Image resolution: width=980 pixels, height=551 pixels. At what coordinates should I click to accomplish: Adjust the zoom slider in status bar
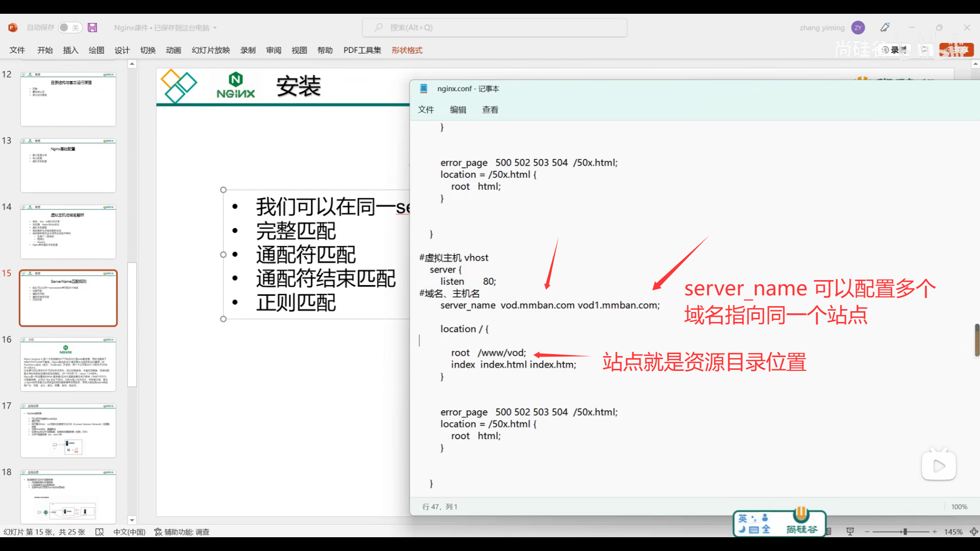[x=904, y=532]
